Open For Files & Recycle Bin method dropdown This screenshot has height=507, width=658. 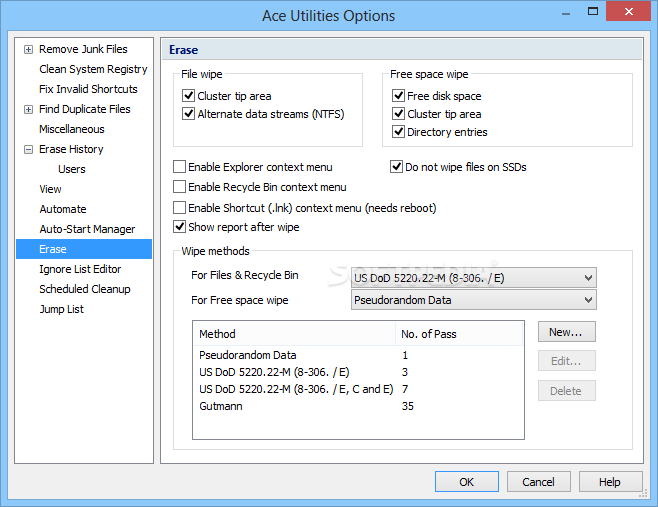[x=473, y=278]
